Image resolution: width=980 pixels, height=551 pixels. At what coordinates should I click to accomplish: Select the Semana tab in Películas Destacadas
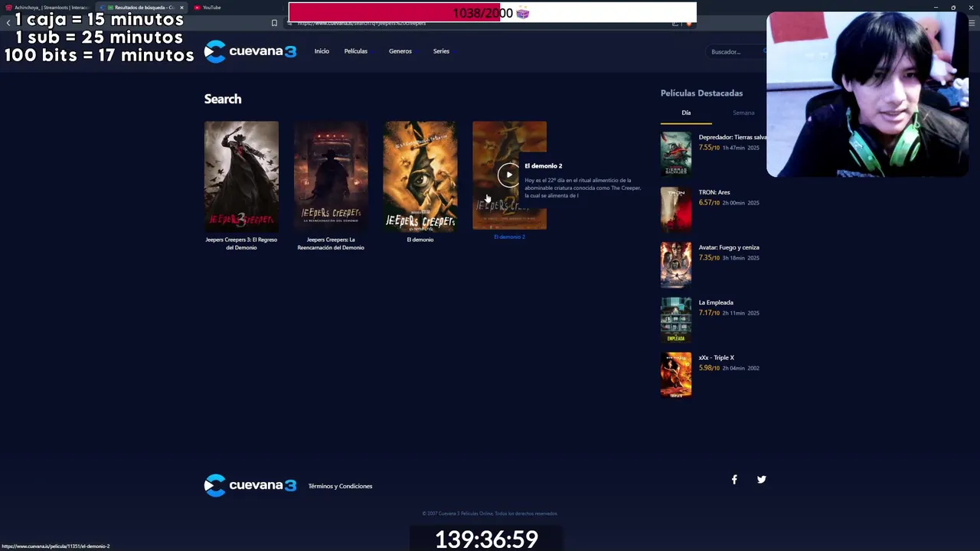(743, 113)
